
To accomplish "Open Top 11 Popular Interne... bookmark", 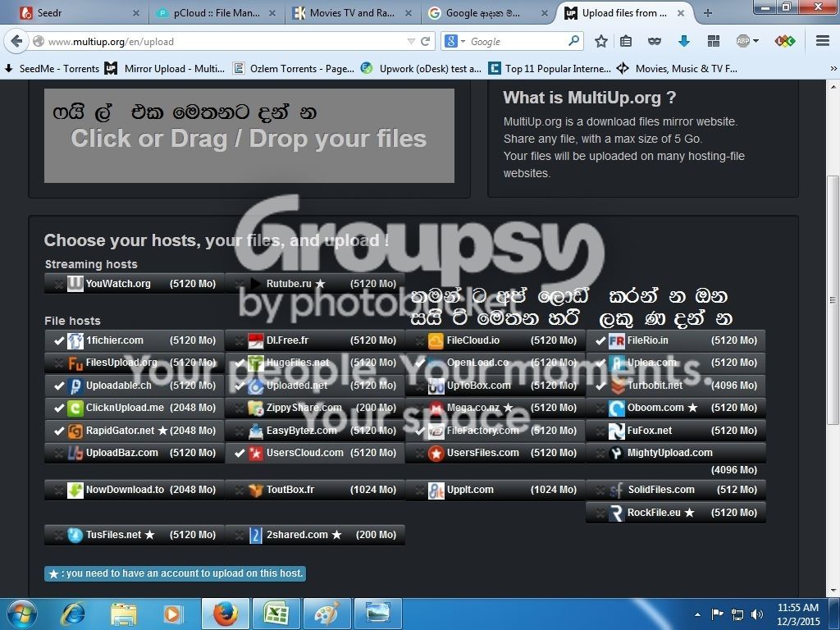I will point(549,69).
